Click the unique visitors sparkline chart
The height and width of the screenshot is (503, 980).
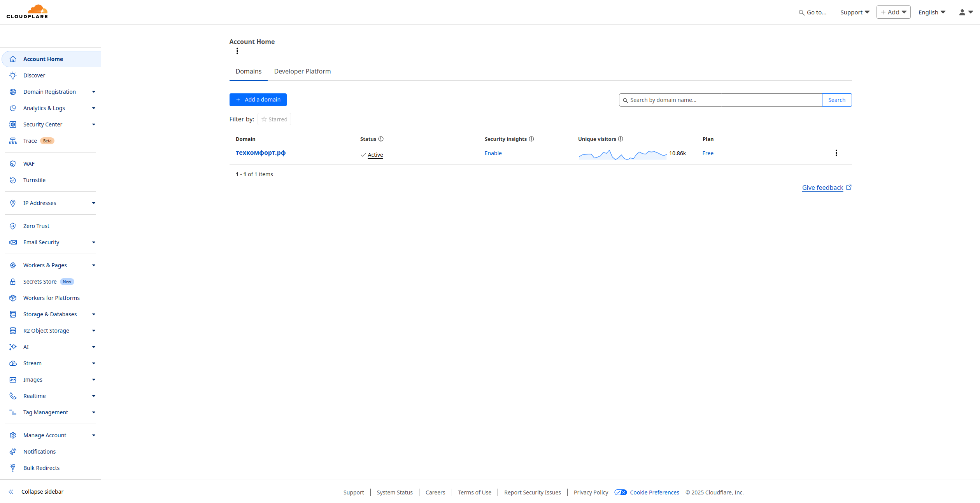[622, 155]
